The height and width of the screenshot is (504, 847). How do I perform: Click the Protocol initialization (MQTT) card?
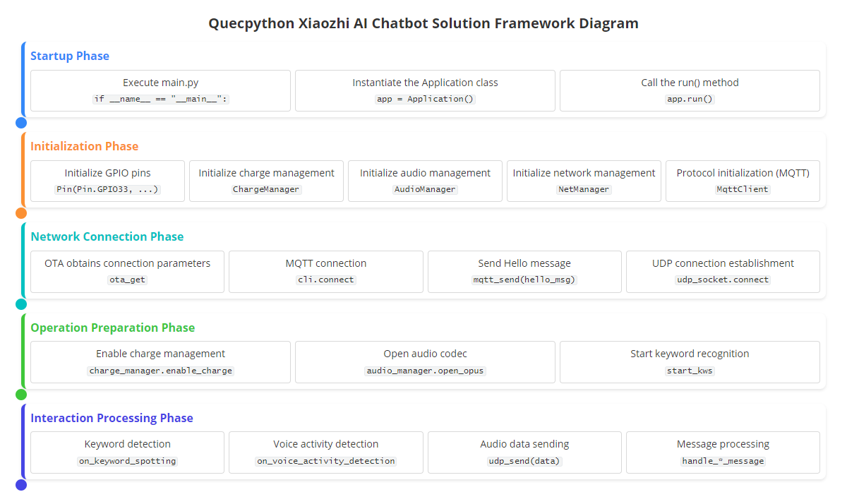743,181
